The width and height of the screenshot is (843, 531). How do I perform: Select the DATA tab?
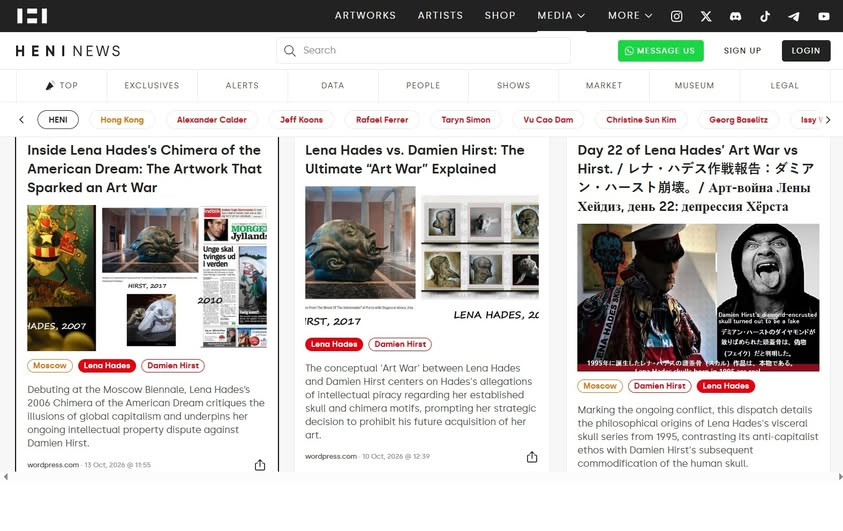332,85
